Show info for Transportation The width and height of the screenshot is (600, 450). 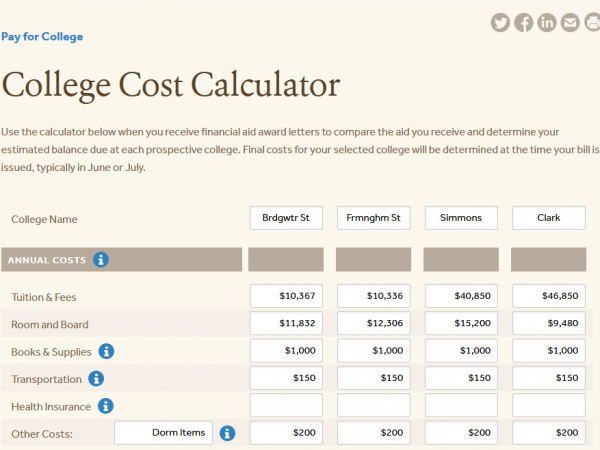pyautogui.click(x=96, y=379)
